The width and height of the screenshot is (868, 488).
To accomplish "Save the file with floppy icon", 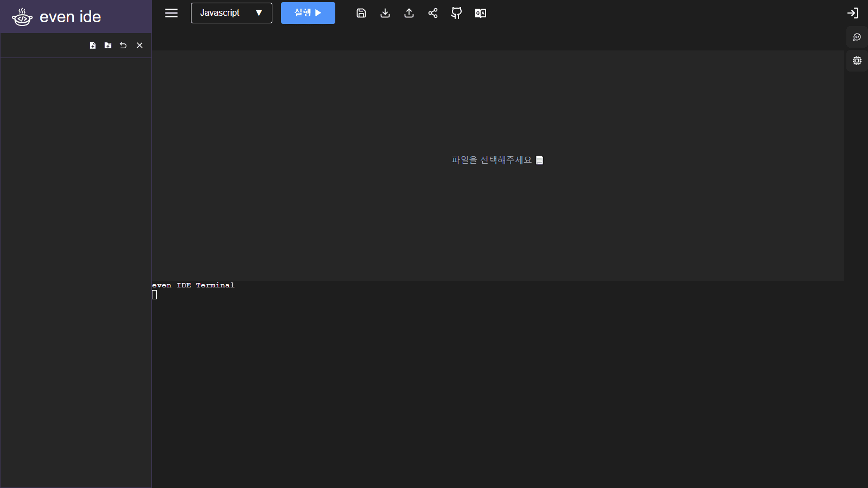I will coord(361,13).
